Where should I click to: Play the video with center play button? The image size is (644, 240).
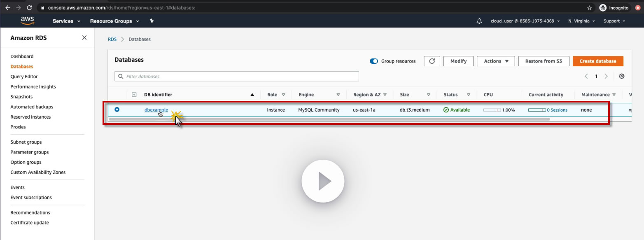[x=323, y=181]
